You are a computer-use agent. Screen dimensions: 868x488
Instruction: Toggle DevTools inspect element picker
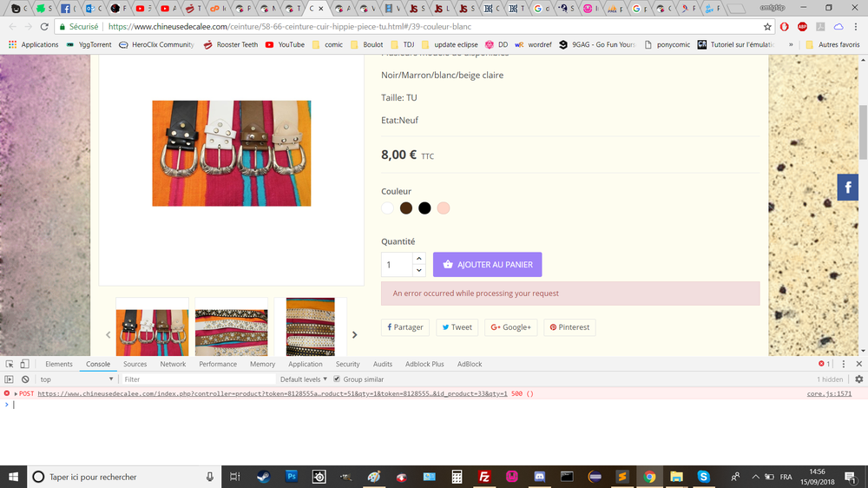click(x=10, y=364)
